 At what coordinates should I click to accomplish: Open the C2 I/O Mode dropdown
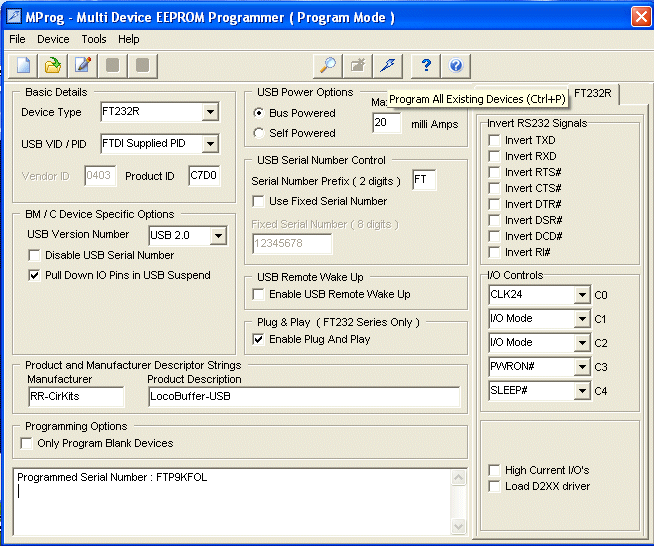(x=581, y=343)
